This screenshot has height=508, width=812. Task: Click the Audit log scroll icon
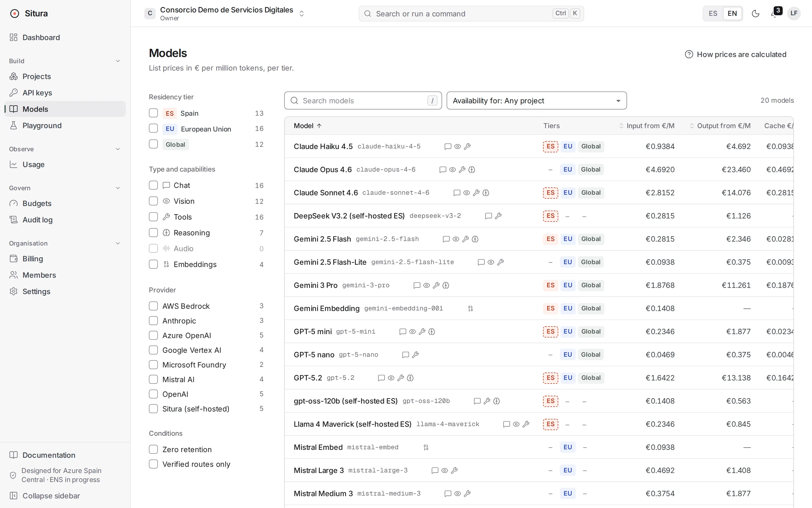[x=14, y=220]
